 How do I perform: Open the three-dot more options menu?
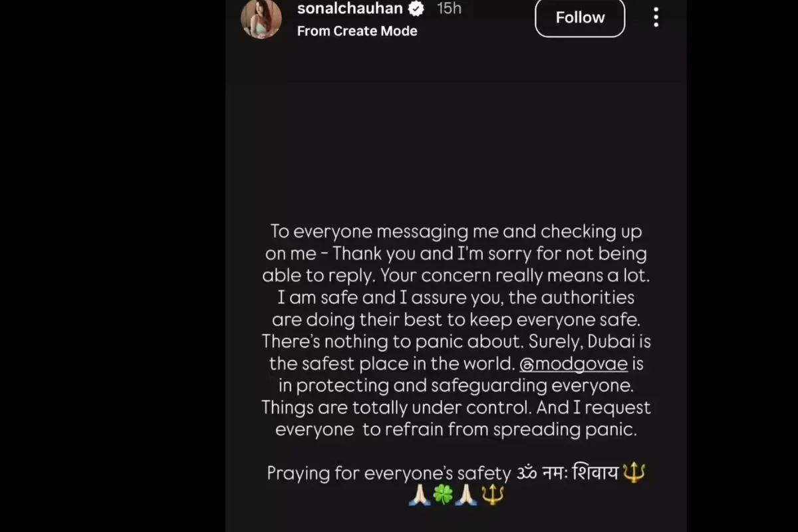point(656,18)
